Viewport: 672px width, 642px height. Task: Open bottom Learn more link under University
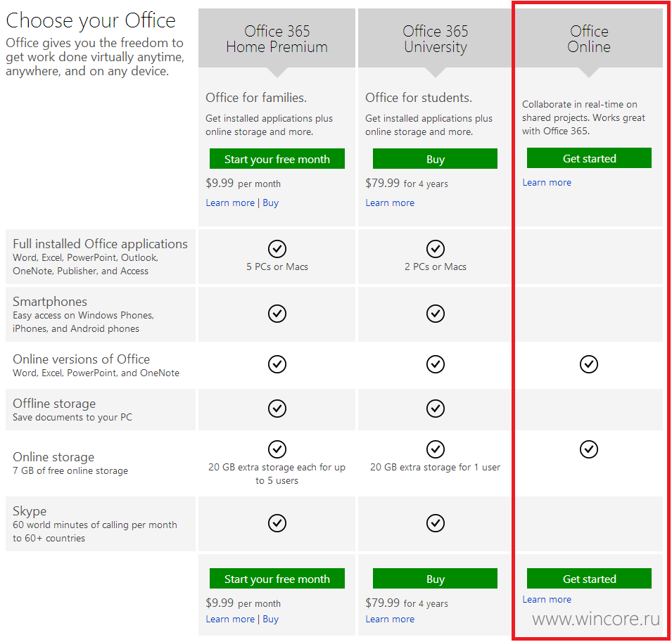[390, 619]
